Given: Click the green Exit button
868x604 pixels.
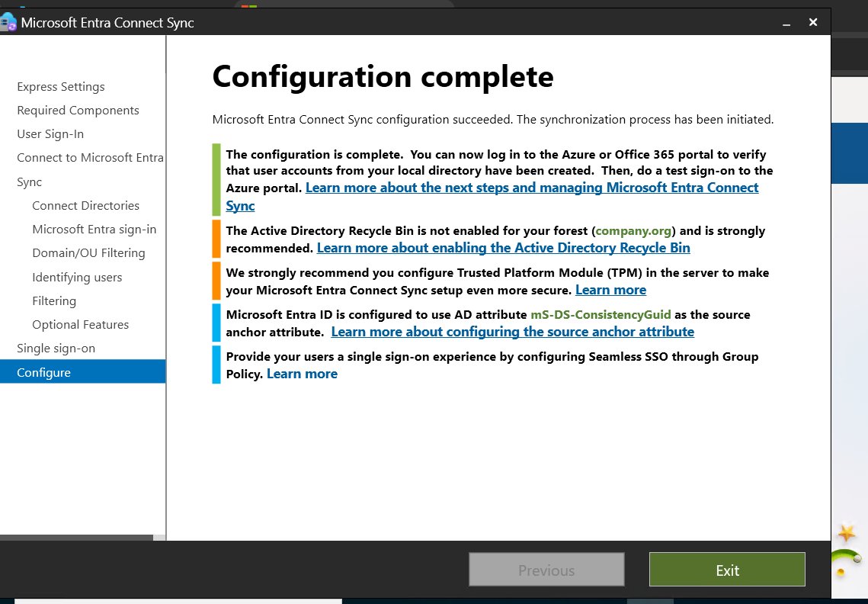Looking at the screenshot, I should 727,570.
